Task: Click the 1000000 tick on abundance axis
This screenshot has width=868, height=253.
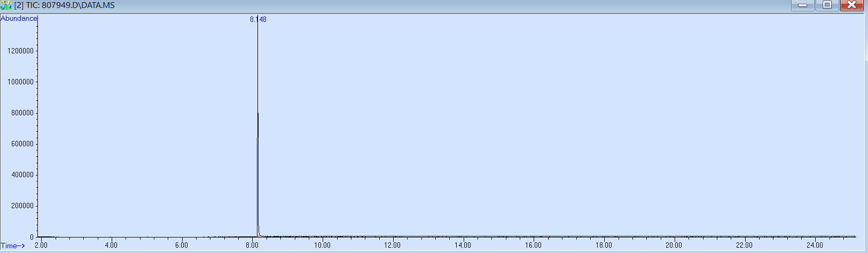Action: pyautogui.click(x=21, y=82)
